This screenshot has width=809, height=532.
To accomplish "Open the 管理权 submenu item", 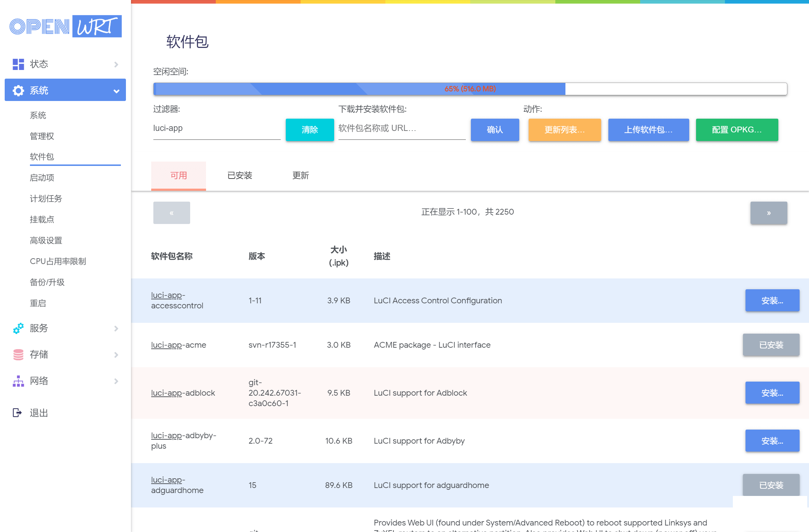I will pos(42,136).
